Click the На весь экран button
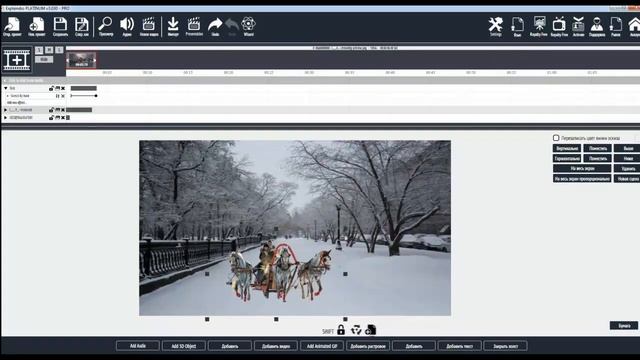640x360 pixels. point(582,168)
